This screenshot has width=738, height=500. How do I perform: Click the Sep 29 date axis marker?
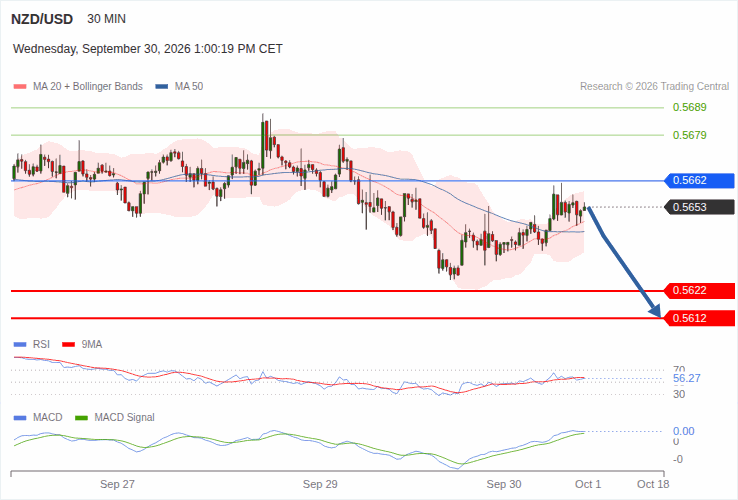(320, 484)
